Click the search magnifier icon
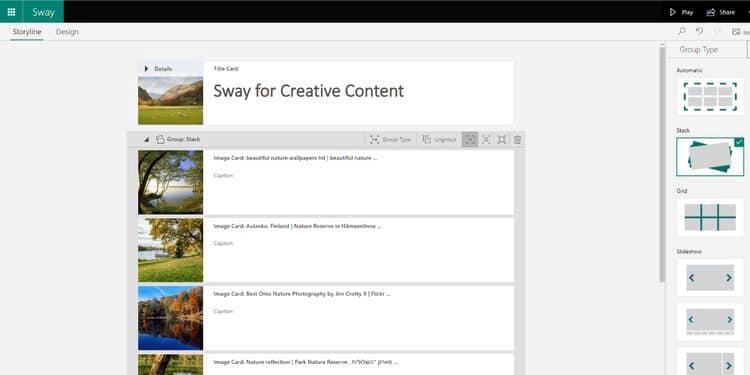750x375 pixels. [682, 31]
